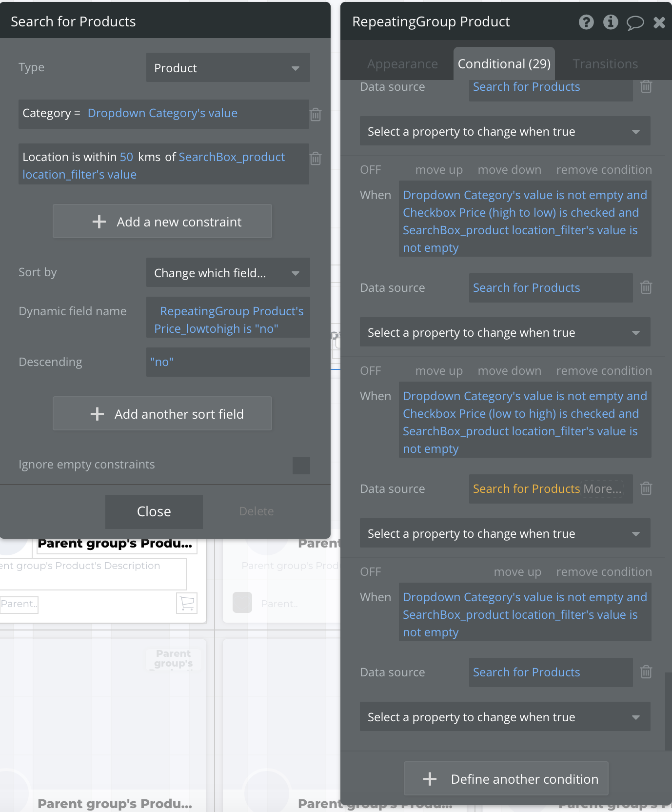Click the plus icon on Define another condition
This screenshot has height=812, width=672.
click(430, 779)
